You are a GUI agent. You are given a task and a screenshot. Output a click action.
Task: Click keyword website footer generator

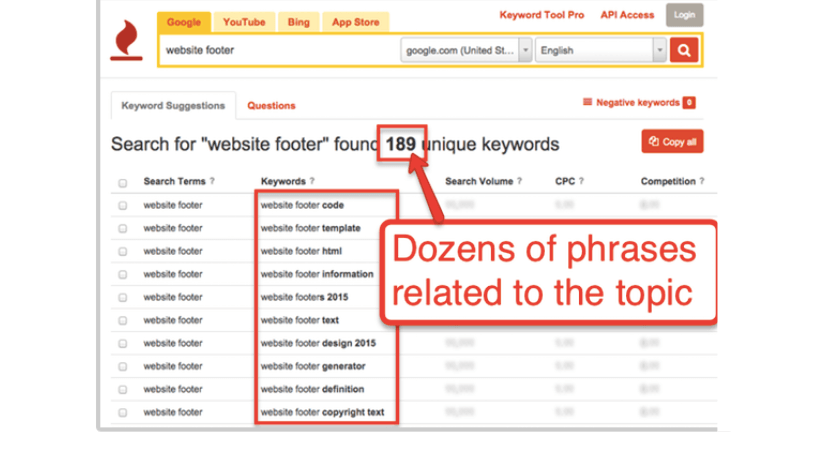(x=313, y=366)
